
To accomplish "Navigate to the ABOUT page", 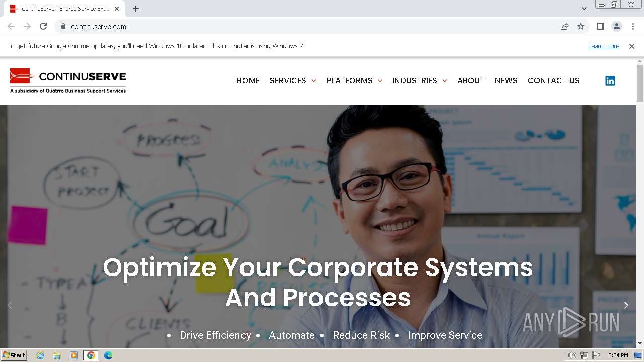I will pos(471,81).
